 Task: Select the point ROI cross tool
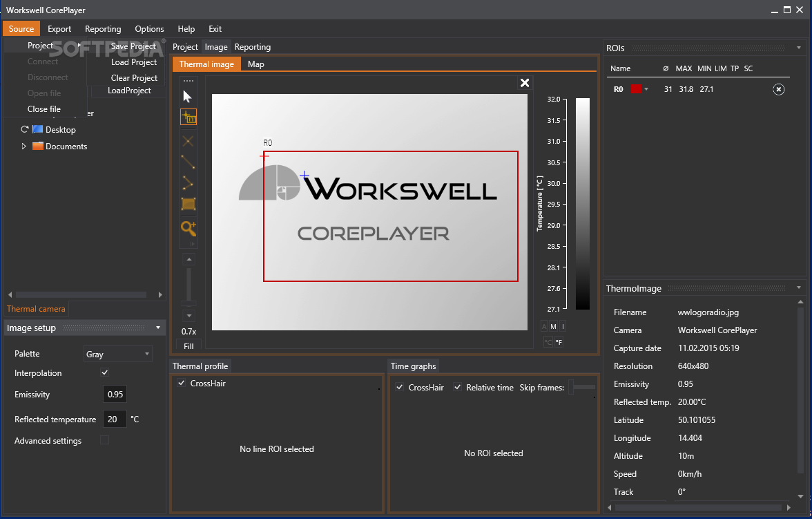tap(188, 140)
